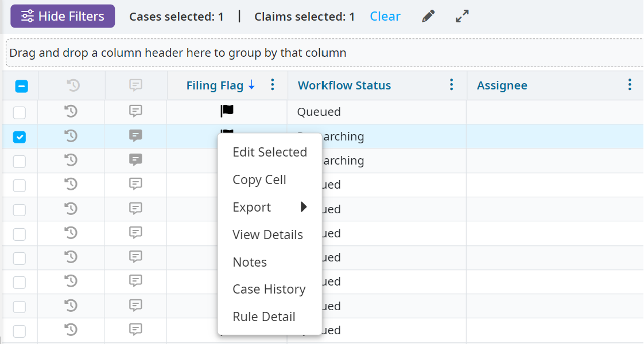644x344 pixels.
Task: Choose Rule Detail from the context menu
Action: (264, 316)
